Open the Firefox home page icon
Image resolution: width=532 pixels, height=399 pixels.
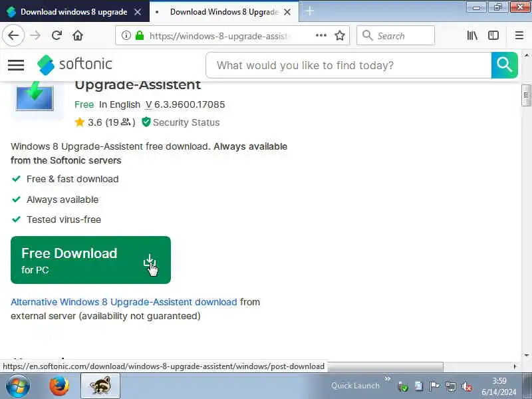[78, 35]
